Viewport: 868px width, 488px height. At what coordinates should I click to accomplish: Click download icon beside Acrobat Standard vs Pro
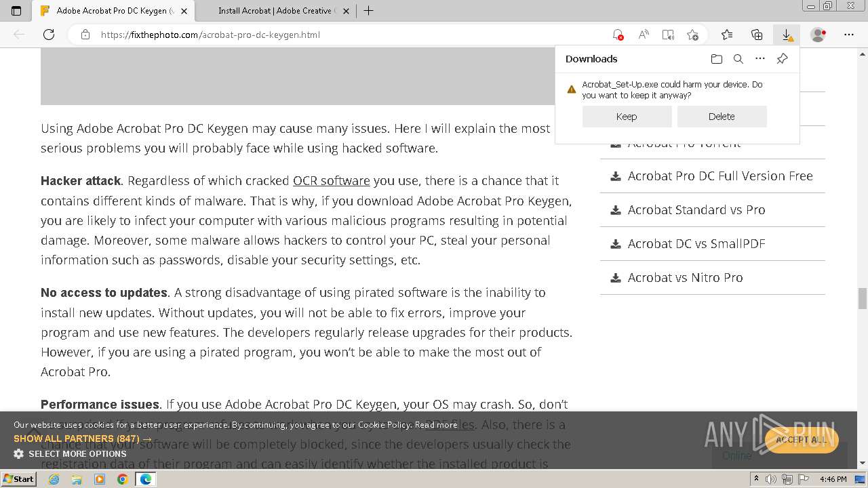[616, 210]
